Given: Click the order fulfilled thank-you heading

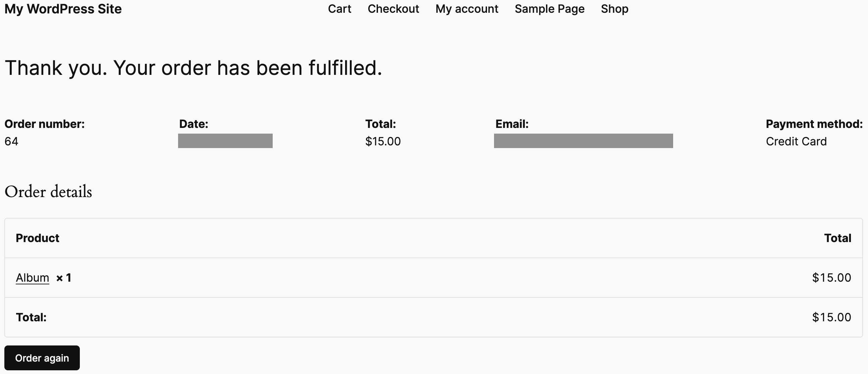Looking at the screenshot, I should [x=194, y=68].
